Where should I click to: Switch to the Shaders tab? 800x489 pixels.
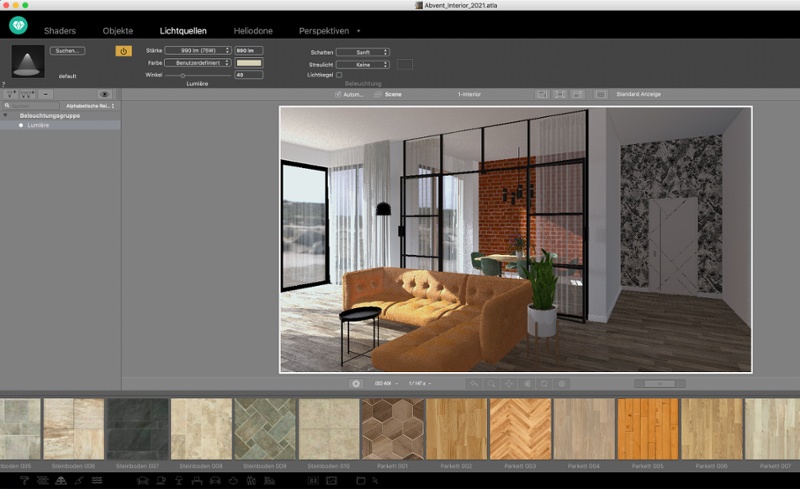click(x=60, y=31)
